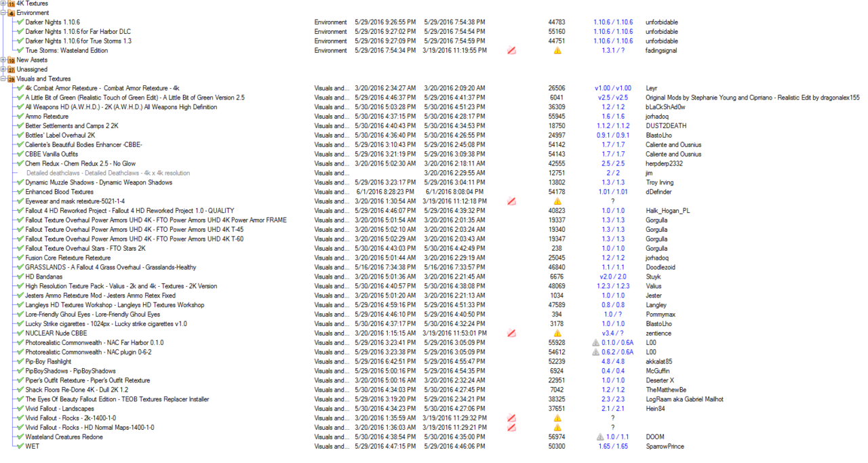
Task: Click the yellow warning icon for Vivid Fallout HD Normal Maps
Action: [x=557, y=427]
